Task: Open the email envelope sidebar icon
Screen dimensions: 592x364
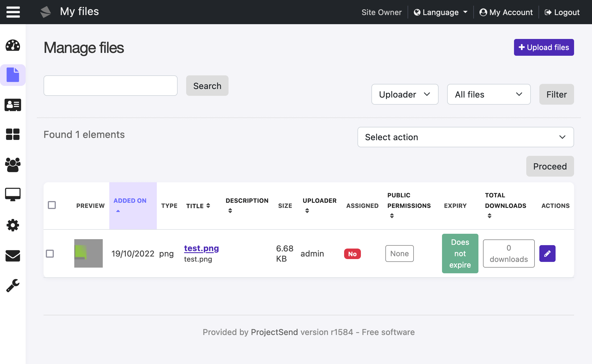Action: [13, 256]
